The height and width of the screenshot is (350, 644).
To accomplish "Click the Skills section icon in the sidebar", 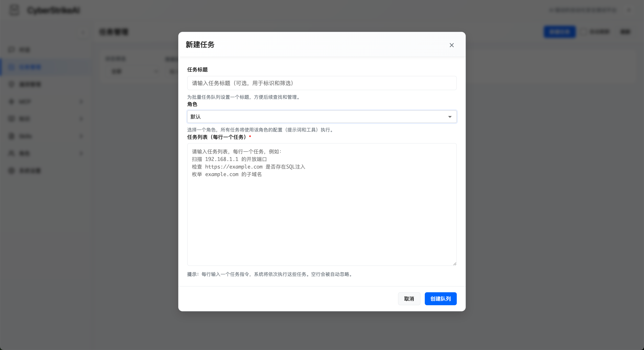I will [11, 136].
